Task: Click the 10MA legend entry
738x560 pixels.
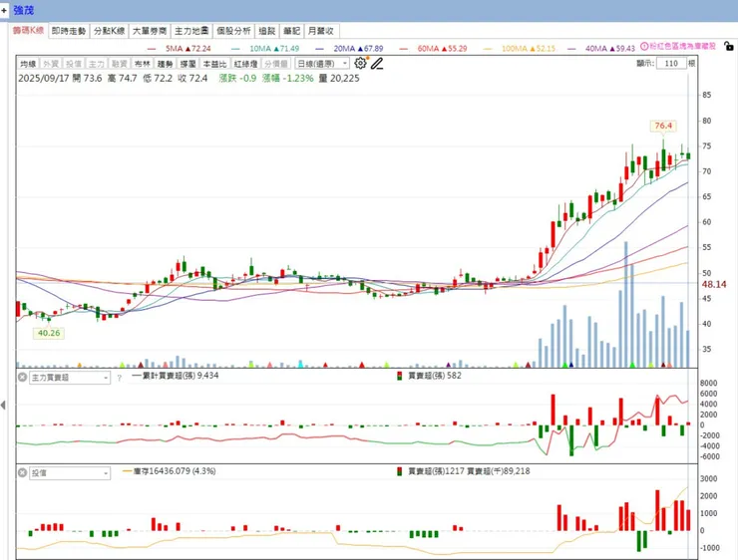Action: [x=266, y=49]
